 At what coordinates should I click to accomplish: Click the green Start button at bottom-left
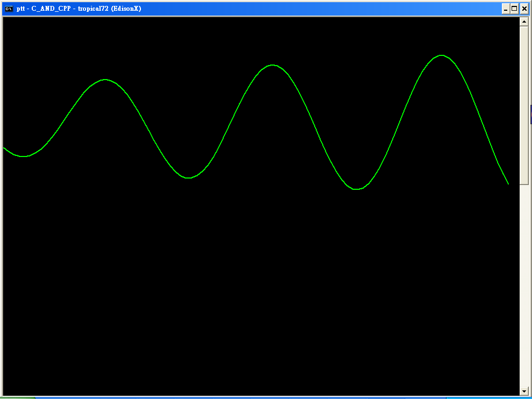[x=16, y=398]
